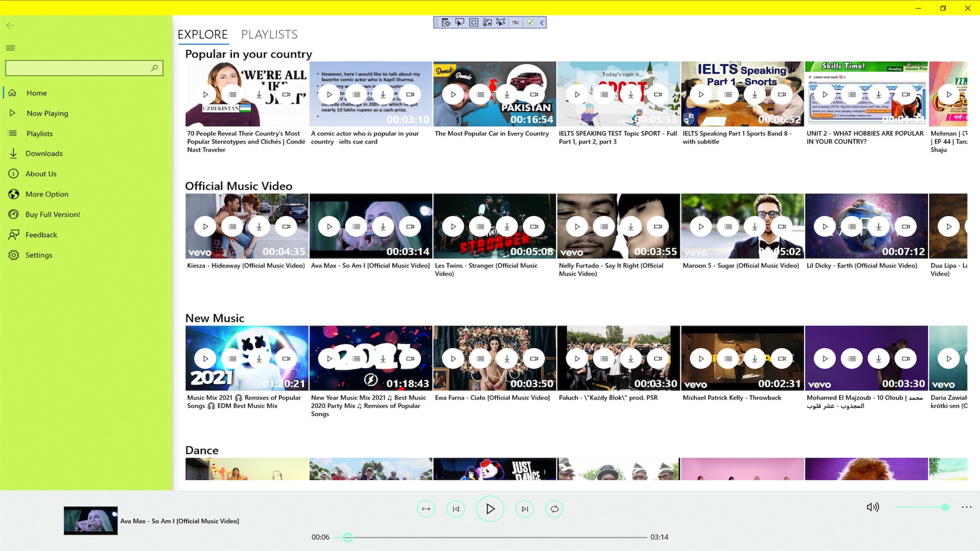Click the add-to-playlist icon on Maroon 5 - Sugar

[x=728, y=226]
